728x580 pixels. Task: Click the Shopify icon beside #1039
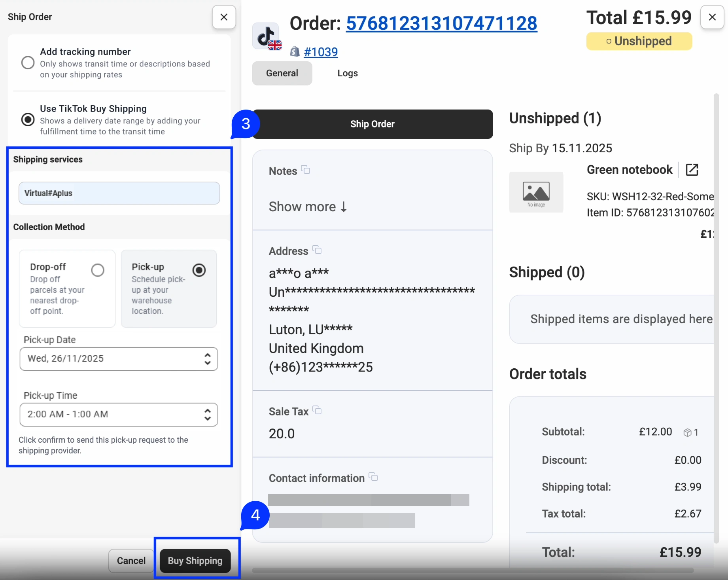(x=295, y=52)
